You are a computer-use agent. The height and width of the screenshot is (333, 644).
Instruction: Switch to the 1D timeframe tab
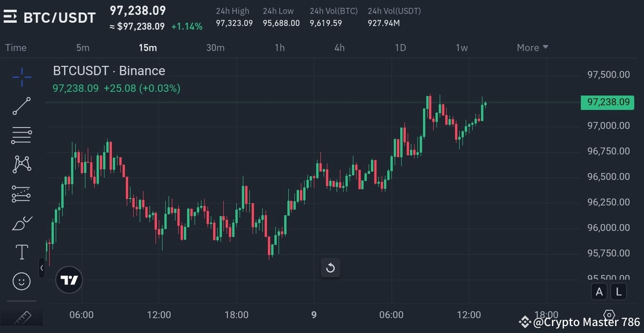[x=400, y=47]
